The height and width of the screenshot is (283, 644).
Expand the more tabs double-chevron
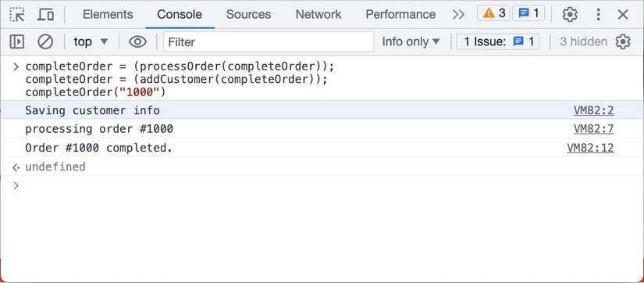pos(458,14)
